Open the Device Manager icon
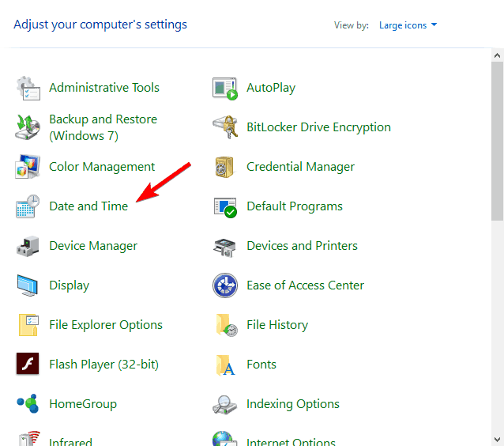This screenshot has height=446, width=504. pyautogui.click(x=28, y=246)
